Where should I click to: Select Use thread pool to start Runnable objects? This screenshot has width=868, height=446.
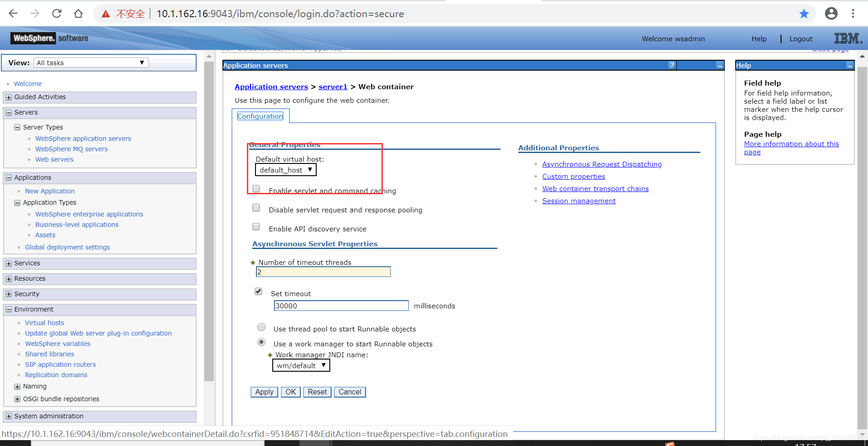point(261,327)
